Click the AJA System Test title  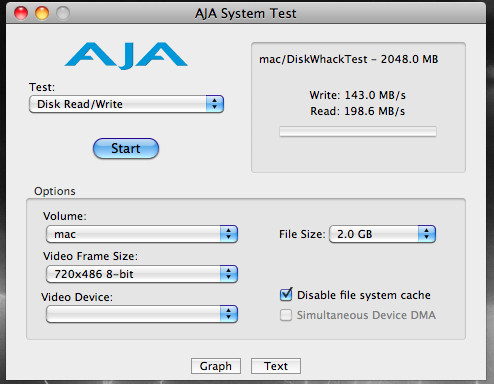[x=246, y=14]
